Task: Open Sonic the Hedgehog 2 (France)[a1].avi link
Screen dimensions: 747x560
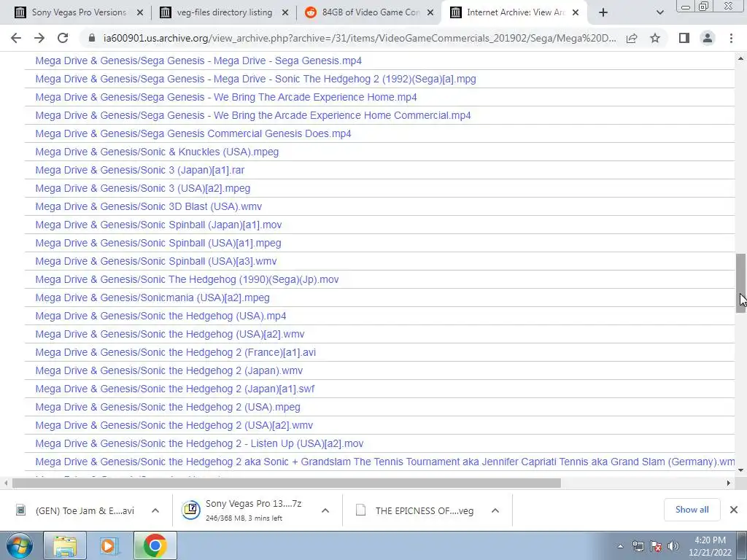Action: point(175,352)
